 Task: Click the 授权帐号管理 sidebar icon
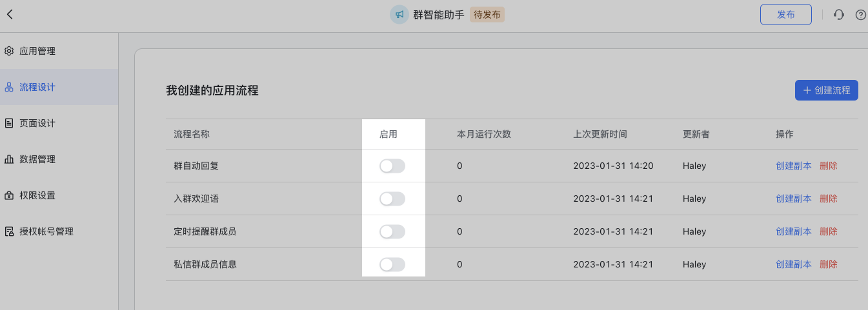9,231
